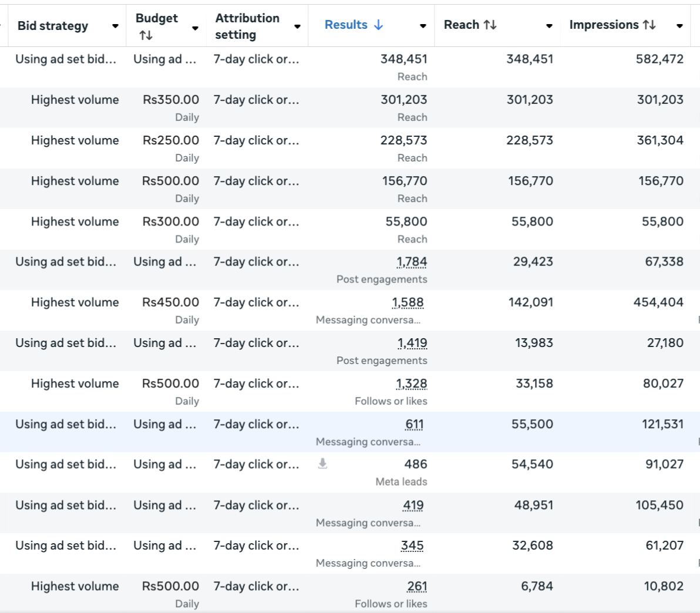700x613 pixels.
Task: Expand the Impressions column dropdown arrow
Action: click(x=679, y=26)
